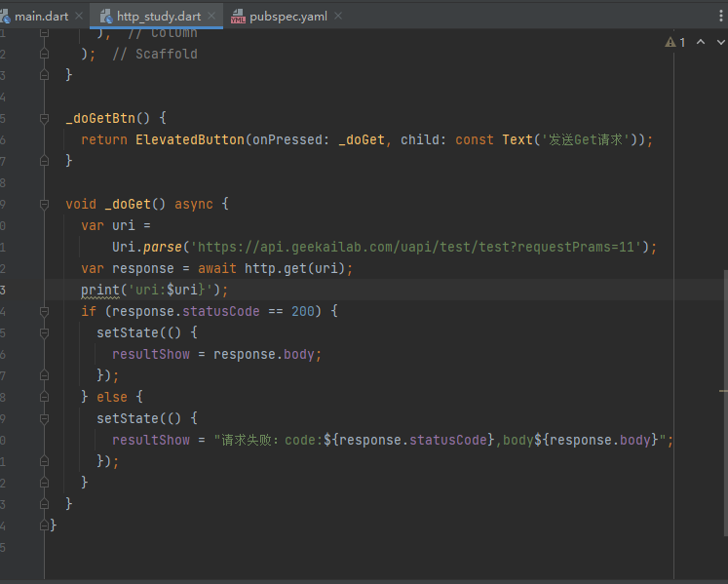
Task: Click 'var response' declaration
Action: (x=128, y=268)
